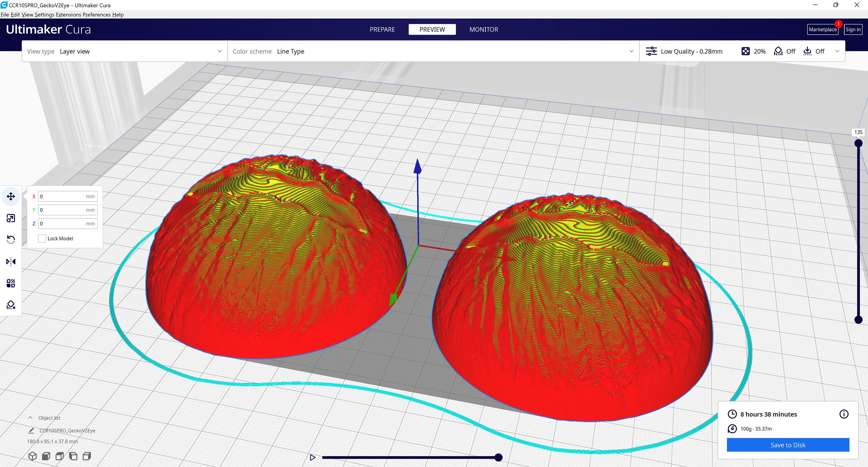
Task: Click the Save to Disk button
Action: [788, 445]
